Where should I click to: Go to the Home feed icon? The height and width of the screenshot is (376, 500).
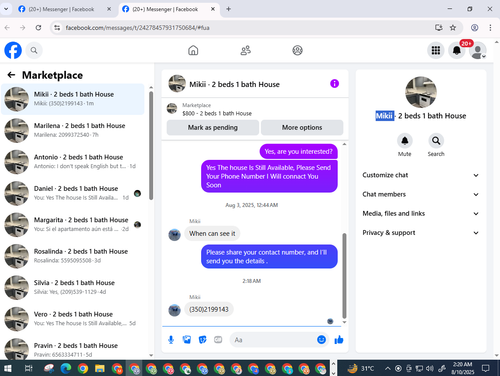coord(193,50)
